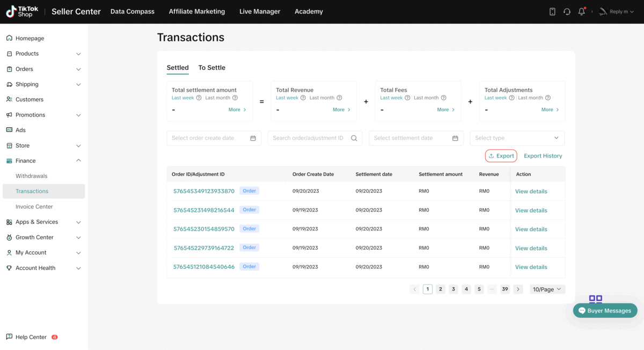This screenshot has height=350, width=644.
Task: View details for order 576545349123933870
Action: point(531,191)
